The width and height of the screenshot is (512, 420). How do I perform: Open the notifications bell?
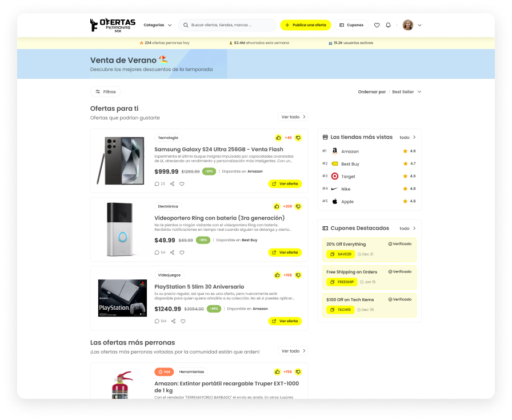click(x=389, y=25)
